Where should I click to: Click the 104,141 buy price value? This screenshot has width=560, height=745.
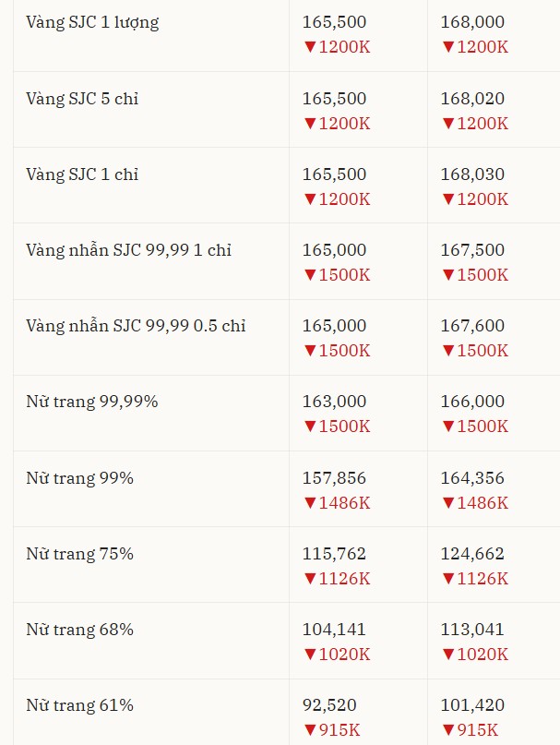334,630
